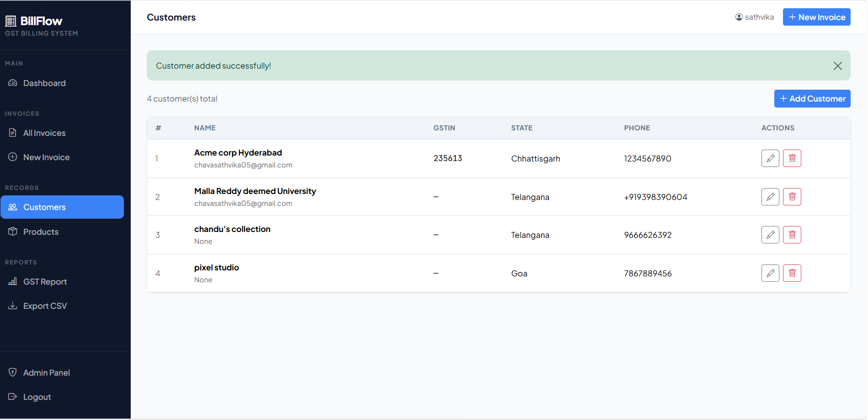Click the sathvika user profile icon

(739, 17)
